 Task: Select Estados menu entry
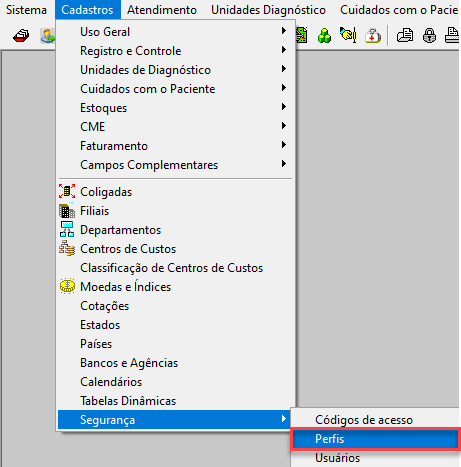pos(175,325)
